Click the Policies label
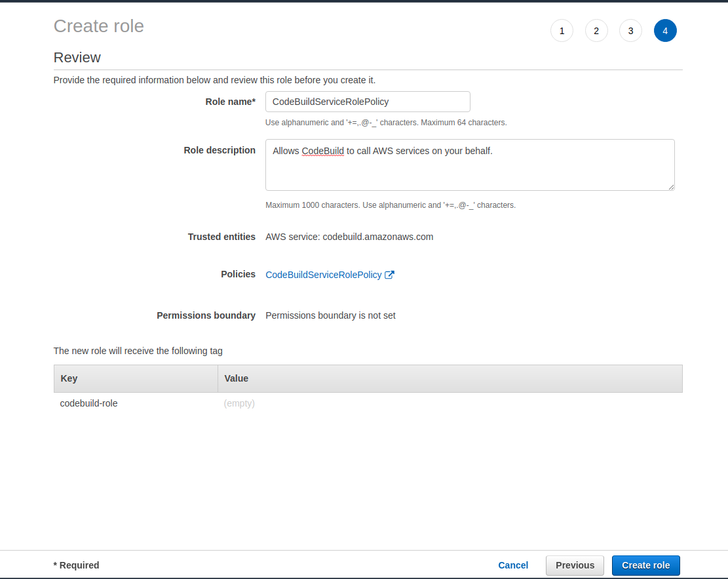Viewport: 728px width, 579px height. click(238, 274)
